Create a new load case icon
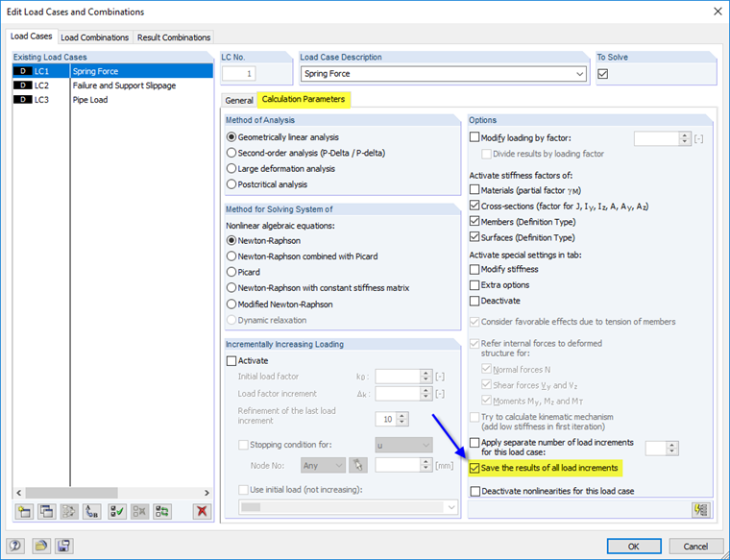 tap(24, 512)
